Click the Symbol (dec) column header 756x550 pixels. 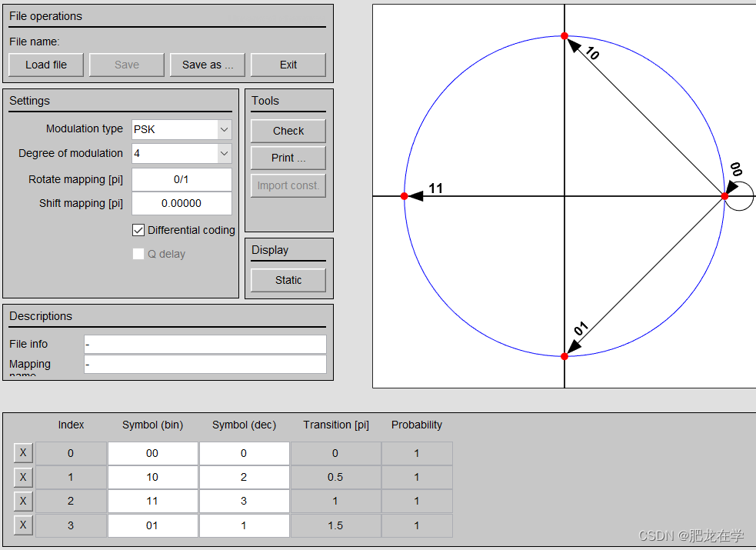[x=244, y=425]
